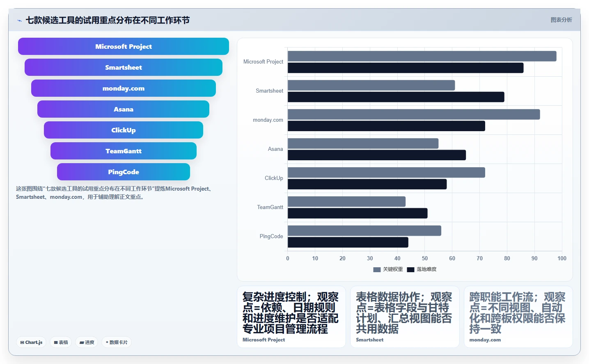Click the x-axis tick label 0
The image size is (589, 364).
(x=288, y=258)
